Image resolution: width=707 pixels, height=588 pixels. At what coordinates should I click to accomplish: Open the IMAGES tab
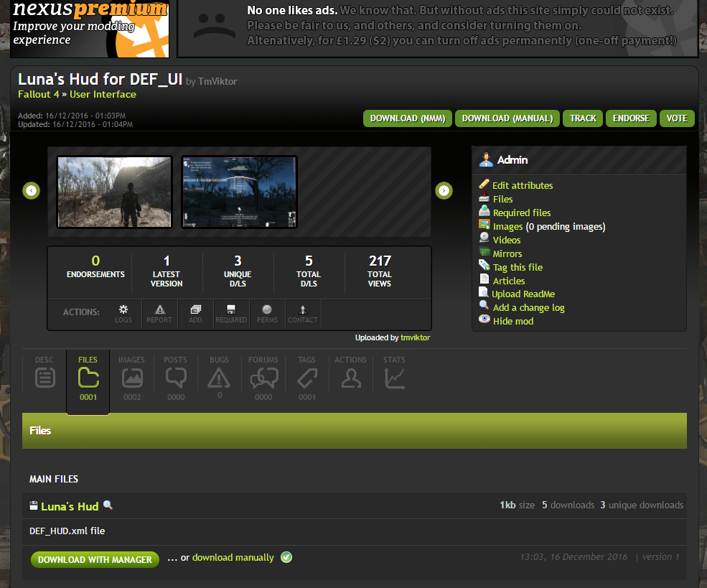pos(131,378)
